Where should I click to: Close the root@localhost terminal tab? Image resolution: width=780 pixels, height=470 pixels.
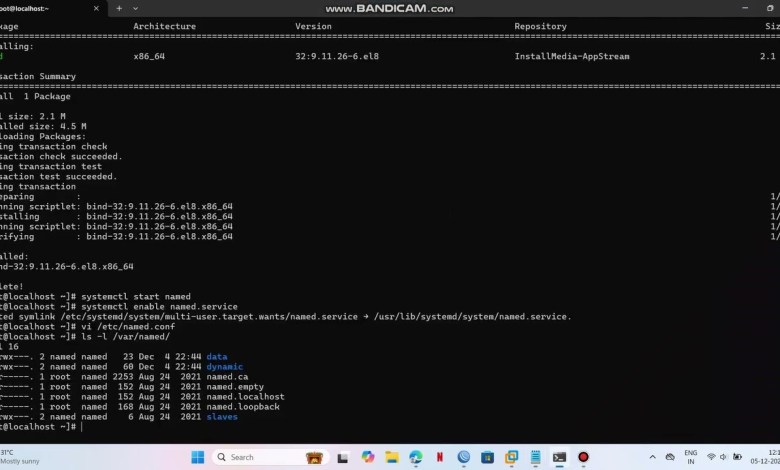point(96,8)
